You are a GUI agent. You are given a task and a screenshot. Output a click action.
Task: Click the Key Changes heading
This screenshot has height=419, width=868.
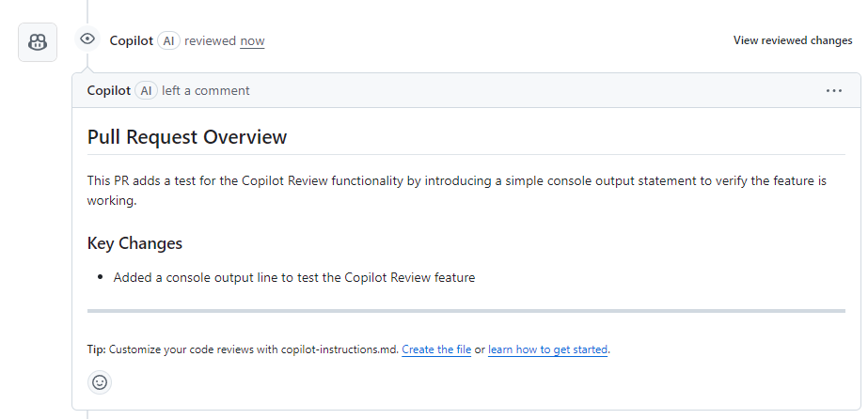tap(134, 243)
